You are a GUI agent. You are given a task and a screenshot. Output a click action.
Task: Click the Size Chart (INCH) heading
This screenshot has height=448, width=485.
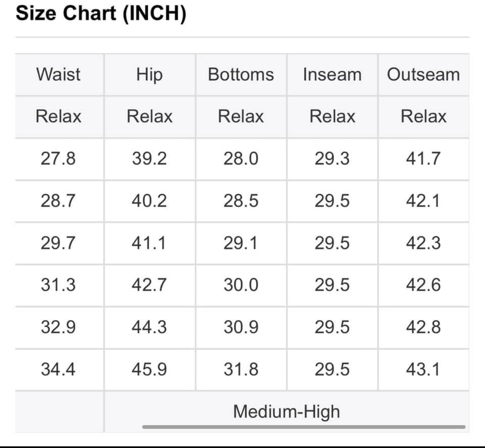click(x=101, y=13)
